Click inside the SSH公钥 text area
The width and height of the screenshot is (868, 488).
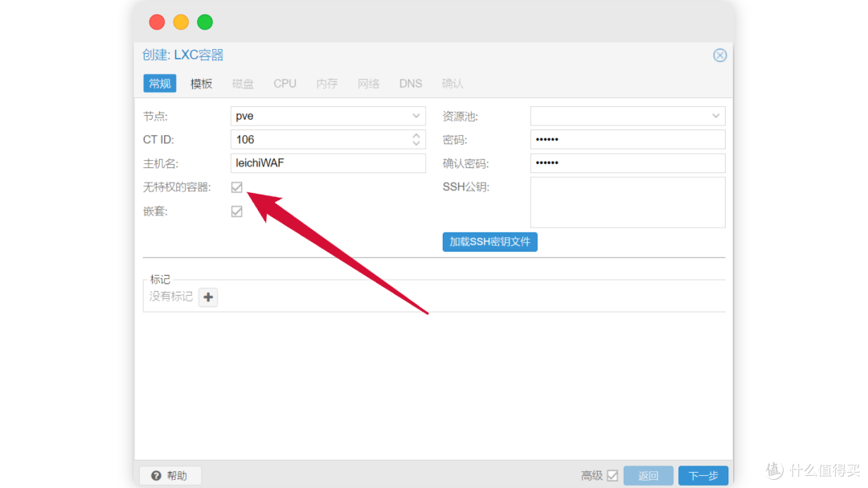627,203
